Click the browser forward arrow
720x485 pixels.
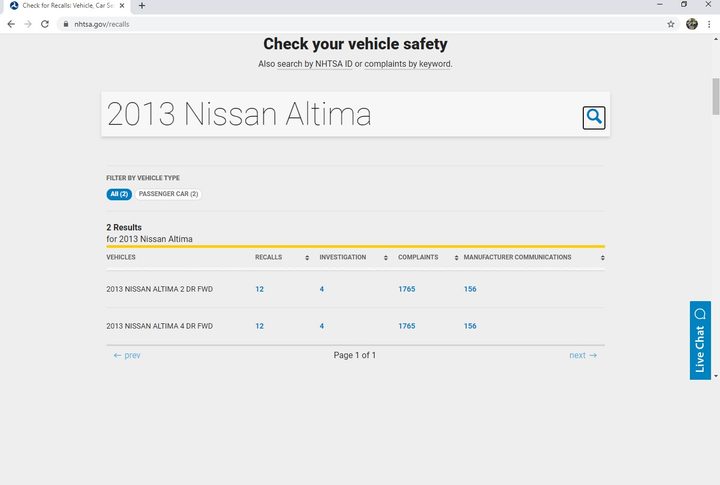(28, 24)
